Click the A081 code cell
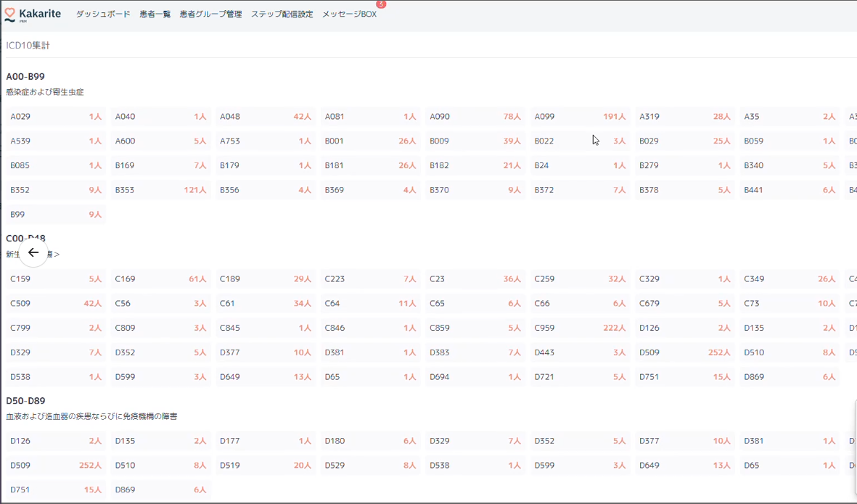 point(371,116)
